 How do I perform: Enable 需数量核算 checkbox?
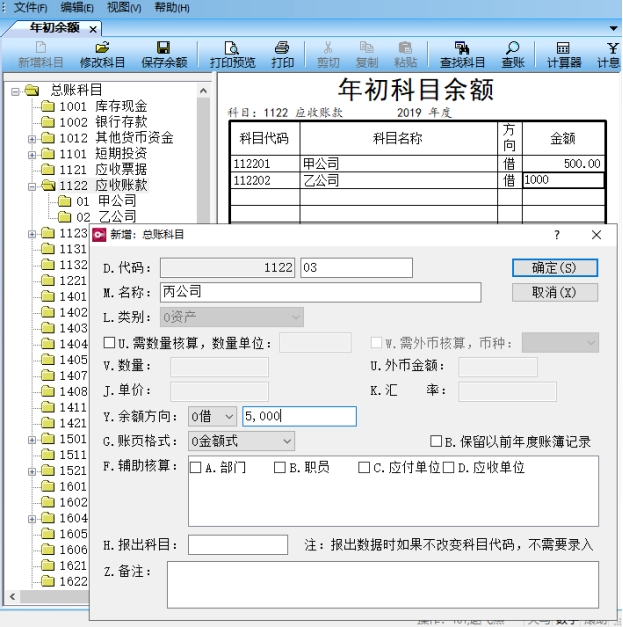click(109, 343)
